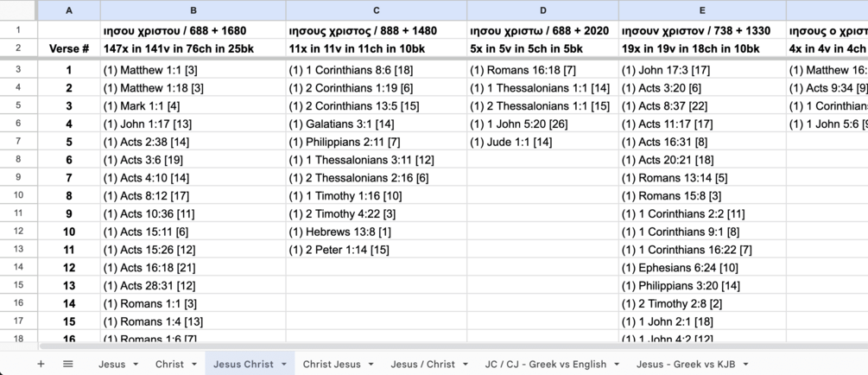
Task: Open Jesus / Christ tab dropdown arrow
Action: tap(466, 365)
